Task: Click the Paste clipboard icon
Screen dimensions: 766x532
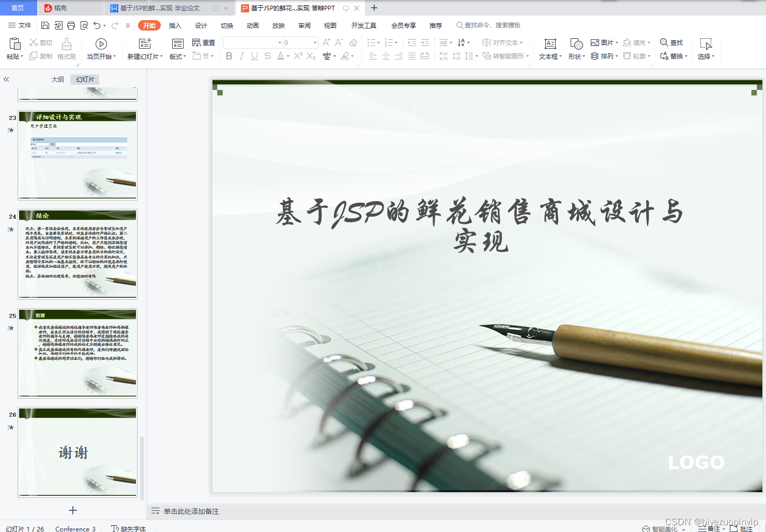Action: 15,43
